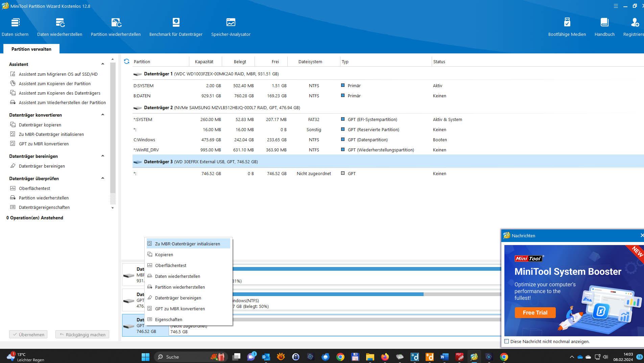Open Outlook from the taskbar

coord(266,357)
